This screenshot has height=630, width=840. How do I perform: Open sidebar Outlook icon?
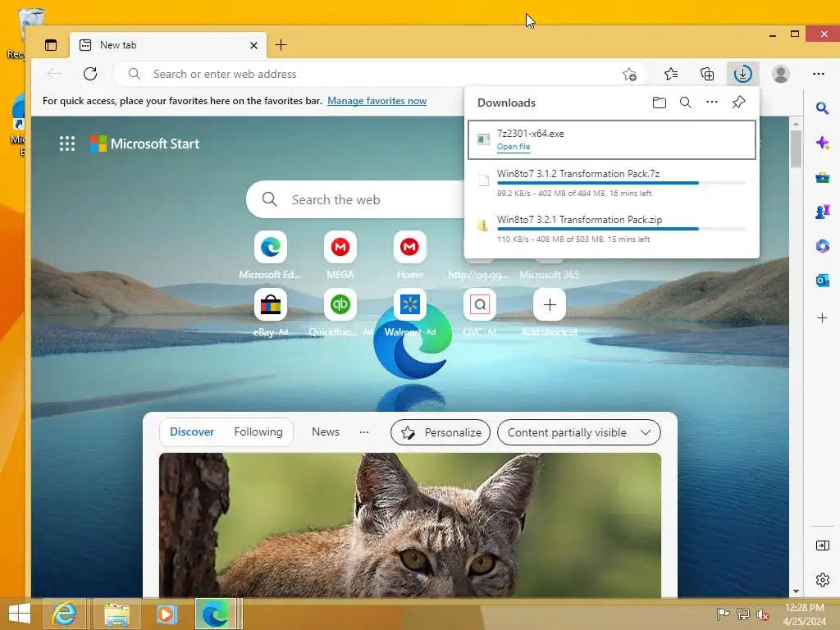(822, 281)
